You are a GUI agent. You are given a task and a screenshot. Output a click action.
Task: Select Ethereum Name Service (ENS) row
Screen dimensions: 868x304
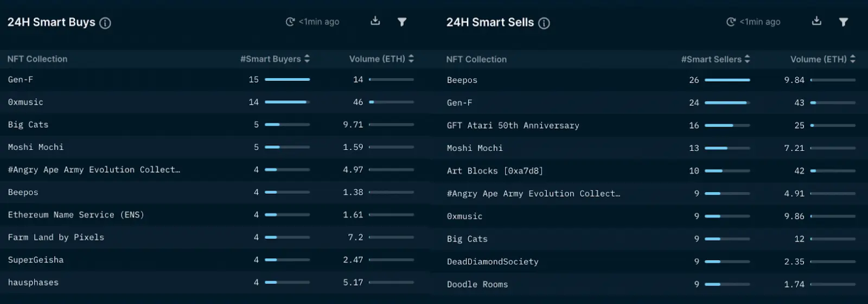(215, 215)
